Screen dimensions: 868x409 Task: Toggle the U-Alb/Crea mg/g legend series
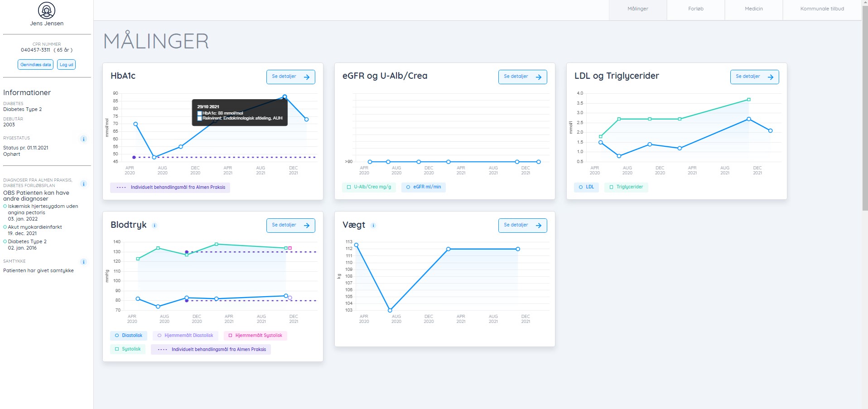click(369, 187)
